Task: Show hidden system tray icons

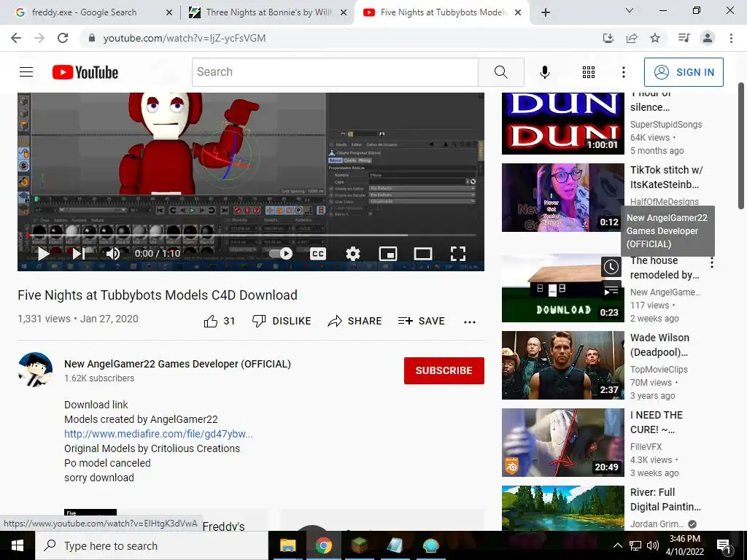Action: [617, 545]
